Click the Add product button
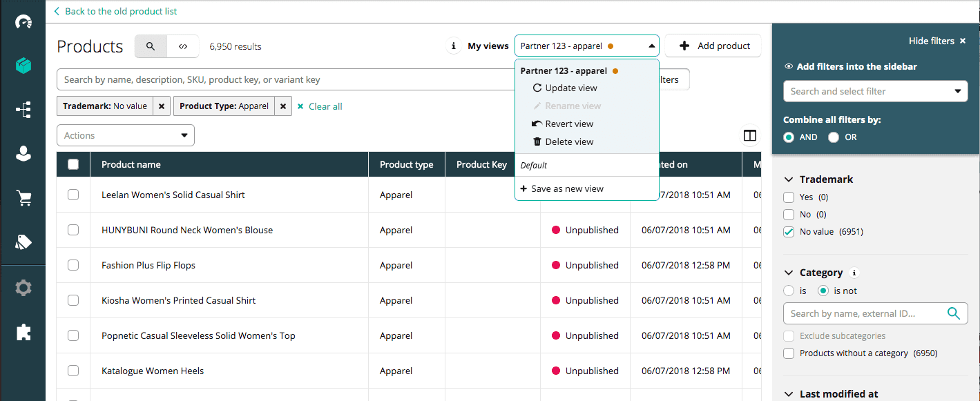Screen dimensions: 980x401 tap(715, 46)
